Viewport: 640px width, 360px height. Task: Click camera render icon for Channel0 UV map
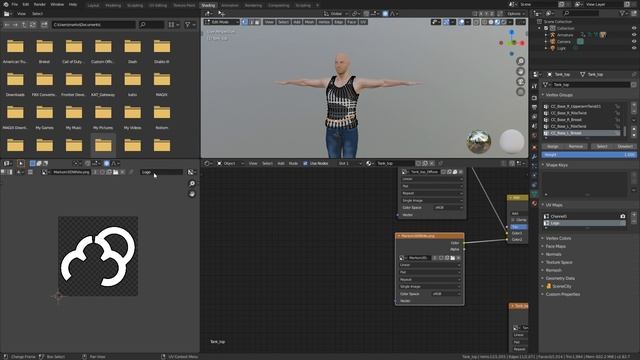[623, 216]
